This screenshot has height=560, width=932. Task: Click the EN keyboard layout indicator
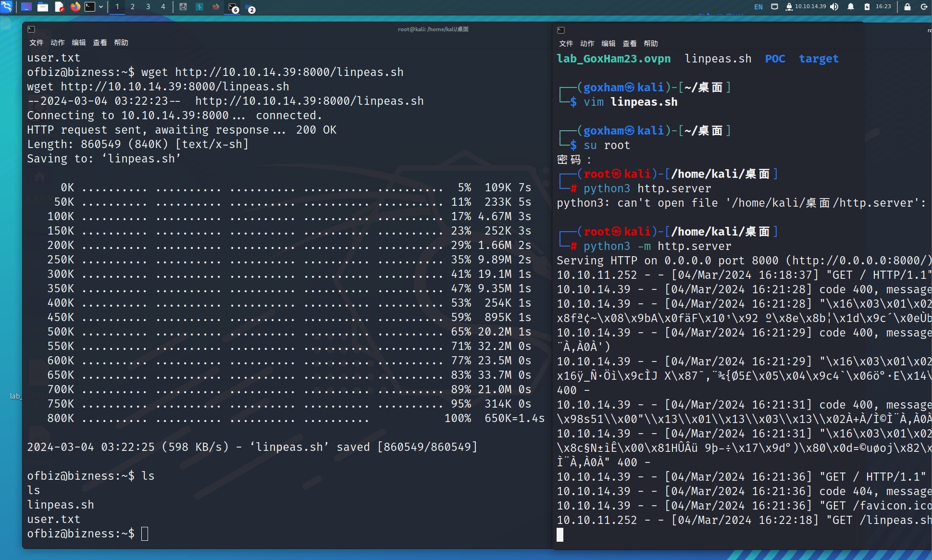(758, 7)
